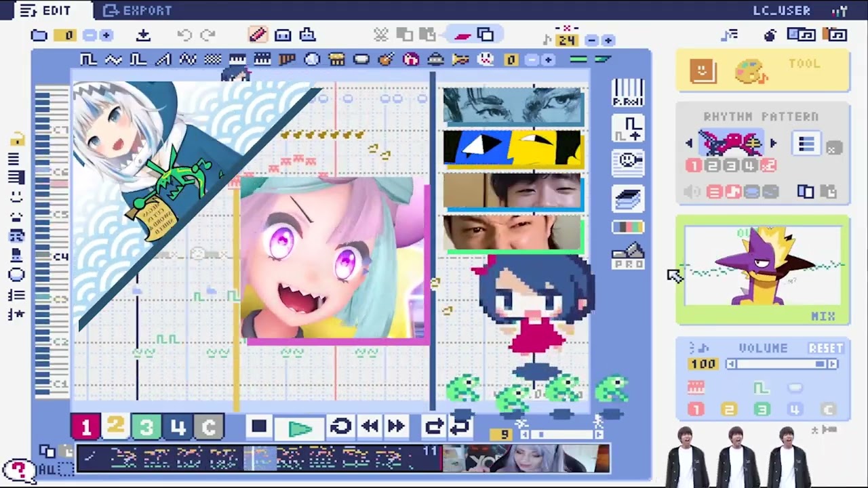This screenshot has height=488, width=868.
Task: Increase the tempo value 24
Action: [x=608, y=41]
